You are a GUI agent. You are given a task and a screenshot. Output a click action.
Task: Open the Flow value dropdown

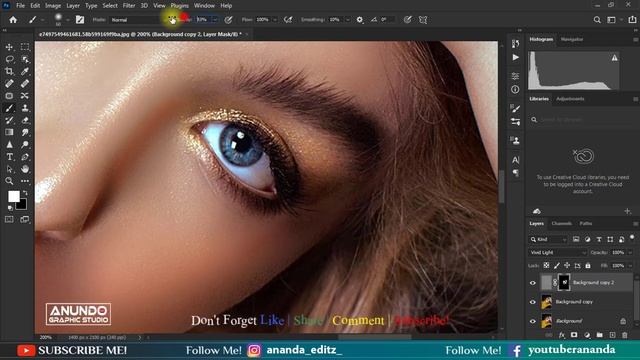point(274,20)
